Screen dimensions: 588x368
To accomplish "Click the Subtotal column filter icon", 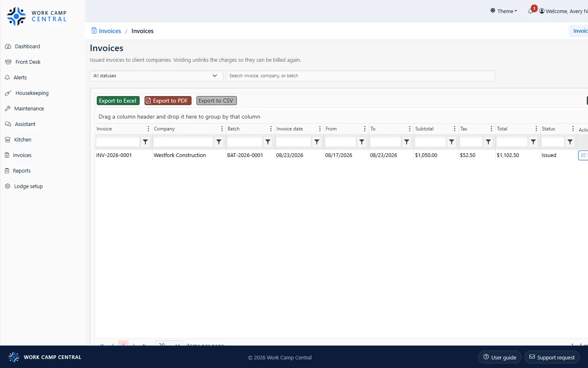I will (x=452, y=142).
